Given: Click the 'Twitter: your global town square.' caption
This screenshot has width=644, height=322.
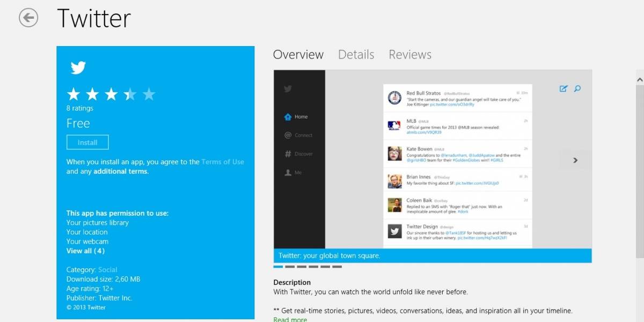Looking at the screenshot, I should coord(330,255).
